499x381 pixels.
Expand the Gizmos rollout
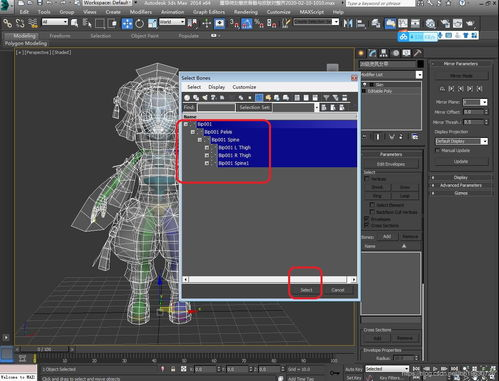[461, 193]
